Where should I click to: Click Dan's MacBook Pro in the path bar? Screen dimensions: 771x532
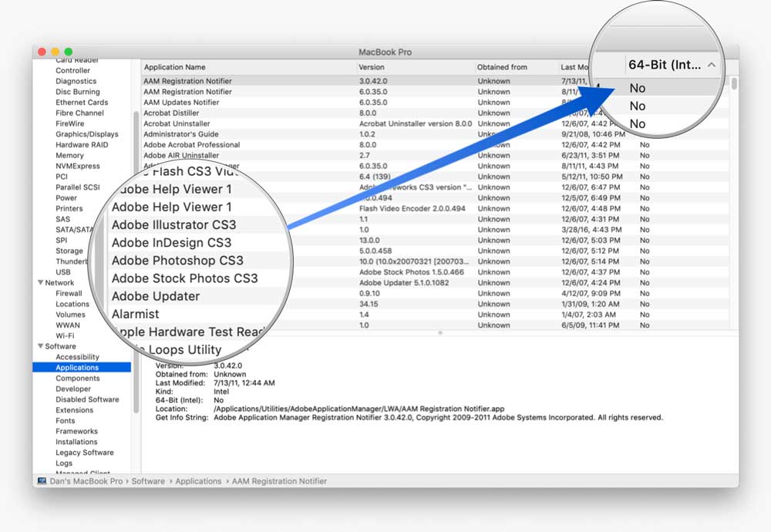(x=84, y=481)
